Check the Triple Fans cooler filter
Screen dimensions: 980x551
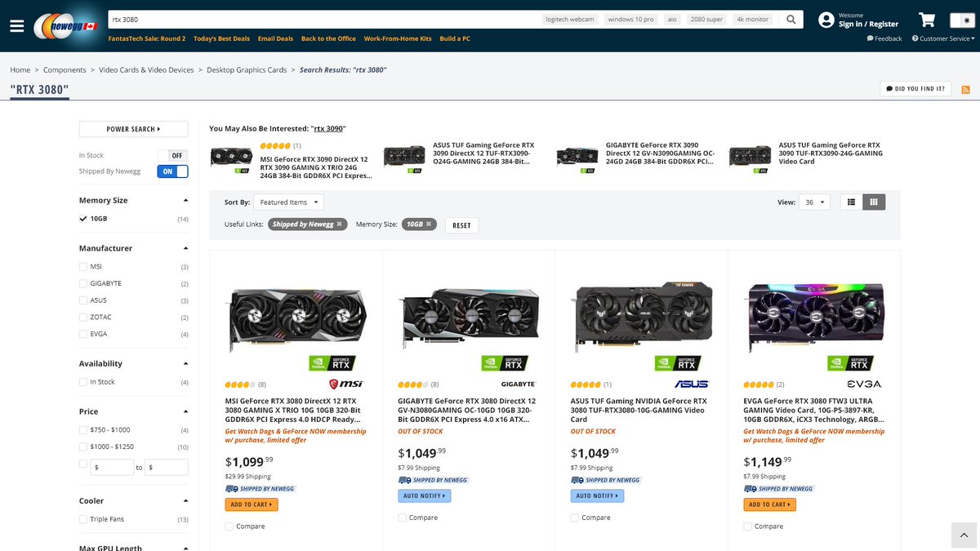(83, 519)
